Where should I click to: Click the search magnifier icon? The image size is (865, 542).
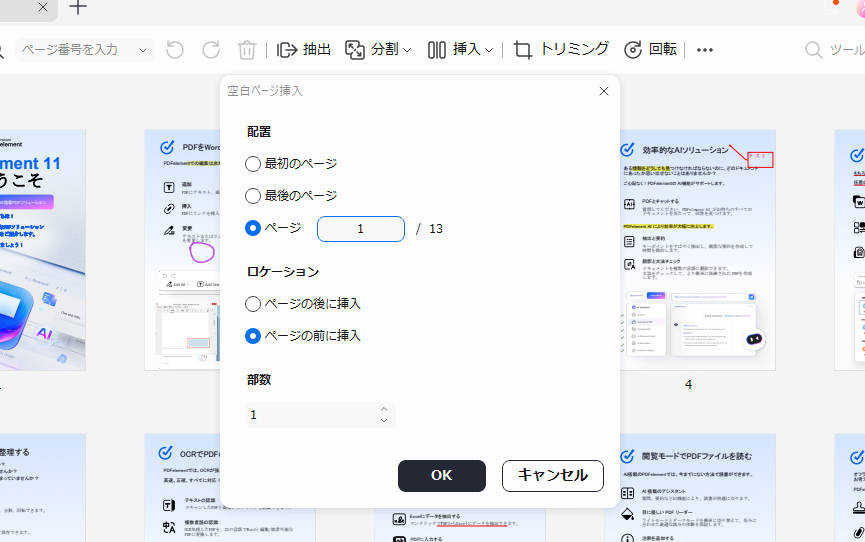click(815, 50)
